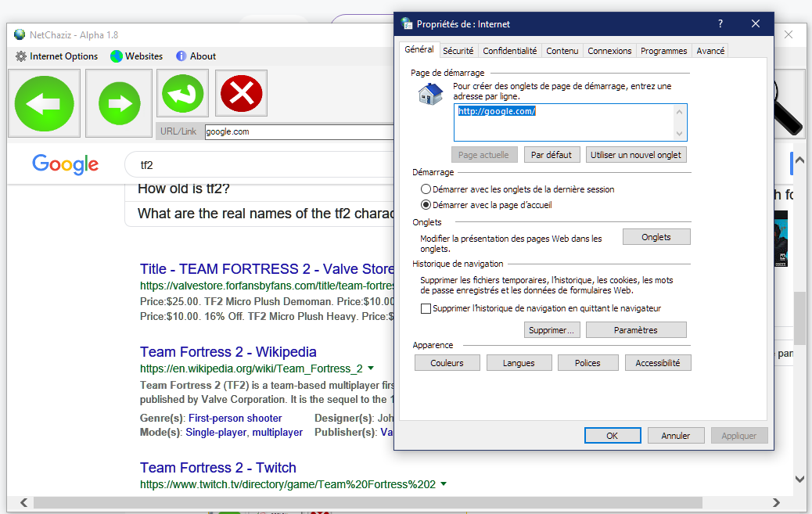
Task: Open the Polices button
Action: [x=587, y=363]
